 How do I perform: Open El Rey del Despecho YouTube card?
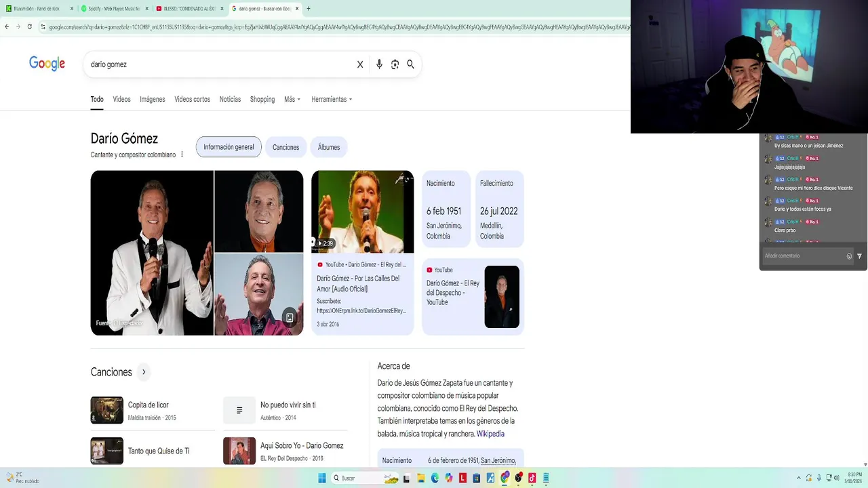point(473,297)
